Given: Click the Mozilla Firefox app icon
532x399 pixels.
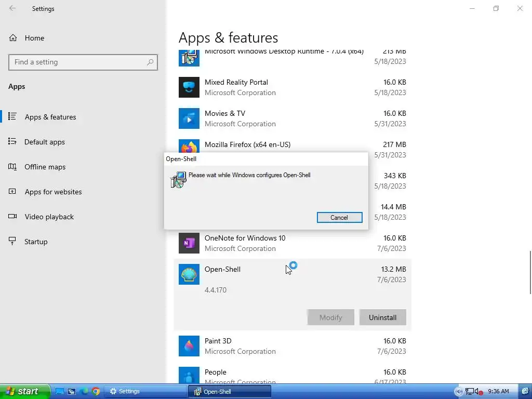Looking at the screenshot, I should click(189, 147).
